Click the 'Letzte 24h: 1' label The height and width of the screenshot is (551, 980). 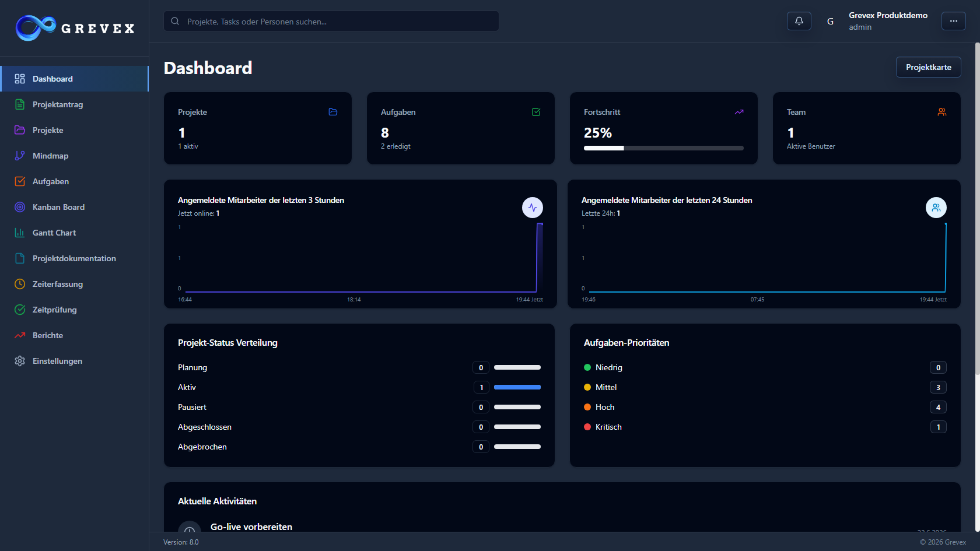pos(601,213)
